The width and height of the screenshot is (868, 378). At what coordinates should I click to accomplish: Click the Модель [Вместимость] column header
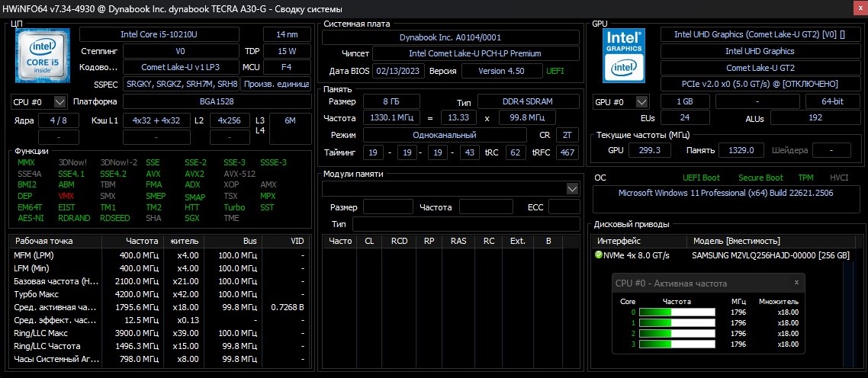click(x=736, y=241)
